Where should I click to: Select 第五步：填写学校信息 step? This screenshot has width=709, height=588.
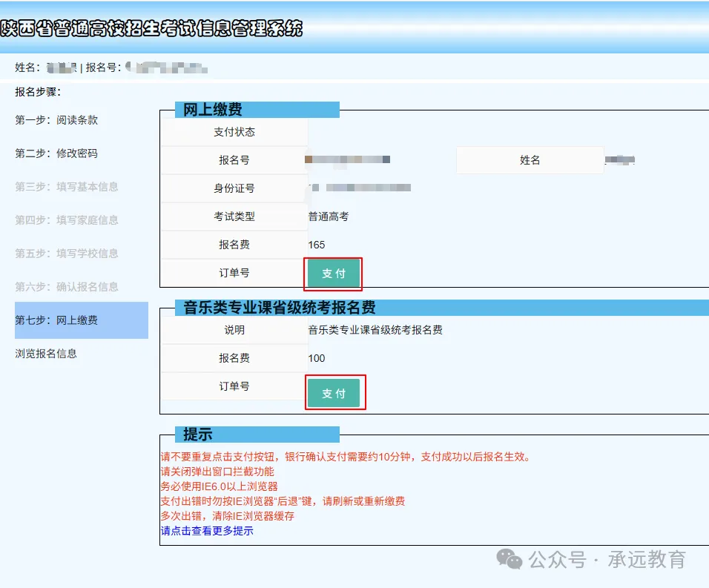(x=67, y=254)
